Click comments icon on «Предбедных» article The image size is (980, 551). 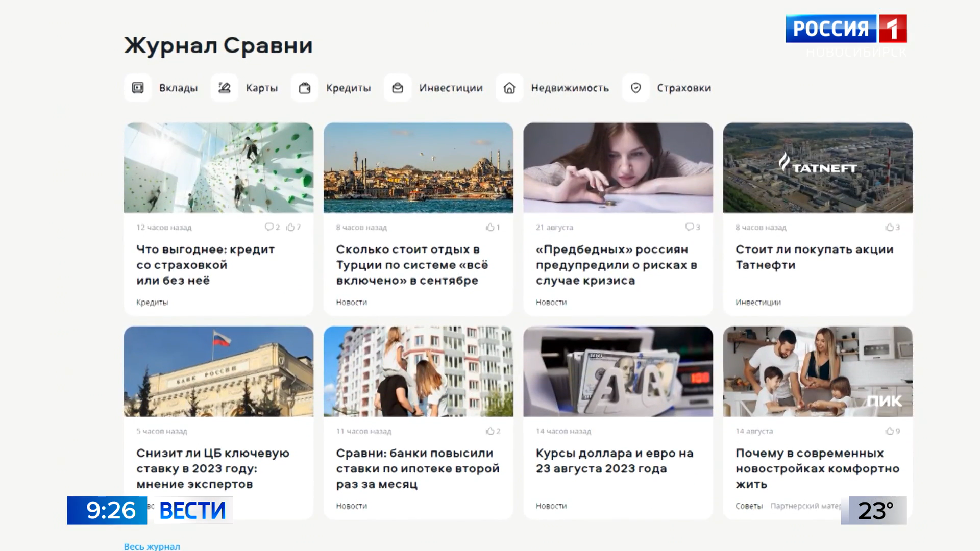pyautogui.click(x=690, y=227)
